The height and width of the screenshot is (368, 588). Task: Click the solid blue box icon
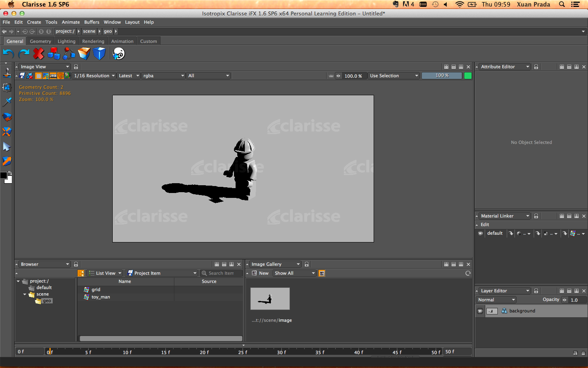99,54
